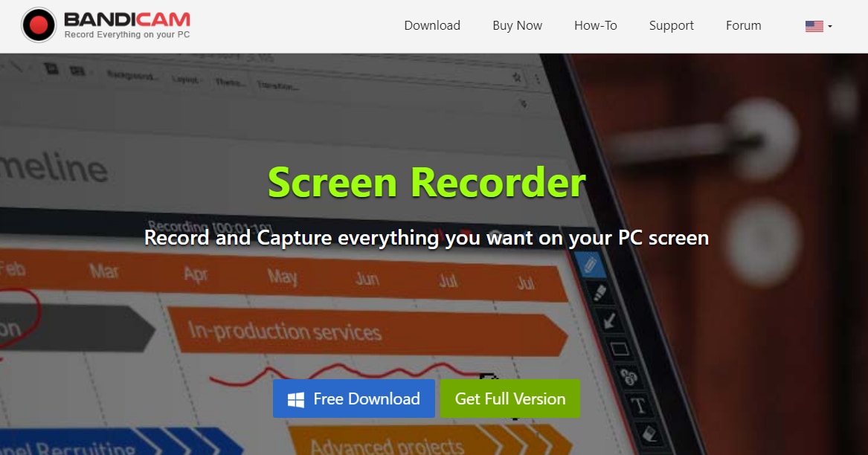Visit the Forum link
This screenshot has width=868, height=455.
744,25
